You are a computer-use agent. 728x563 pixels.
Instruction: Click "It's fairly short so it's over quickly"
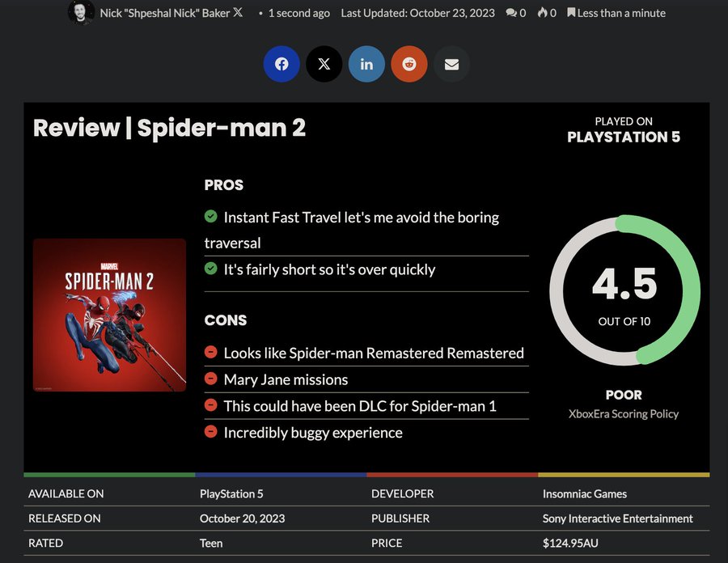[x=330, y=269]
